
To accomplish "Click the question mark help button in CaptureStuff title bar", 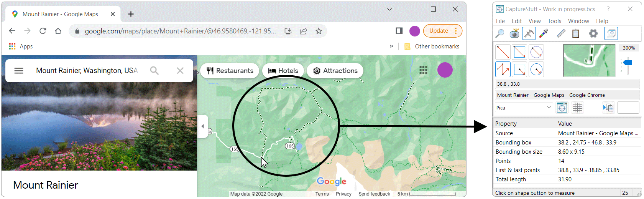I will click(x=608, y=9).
